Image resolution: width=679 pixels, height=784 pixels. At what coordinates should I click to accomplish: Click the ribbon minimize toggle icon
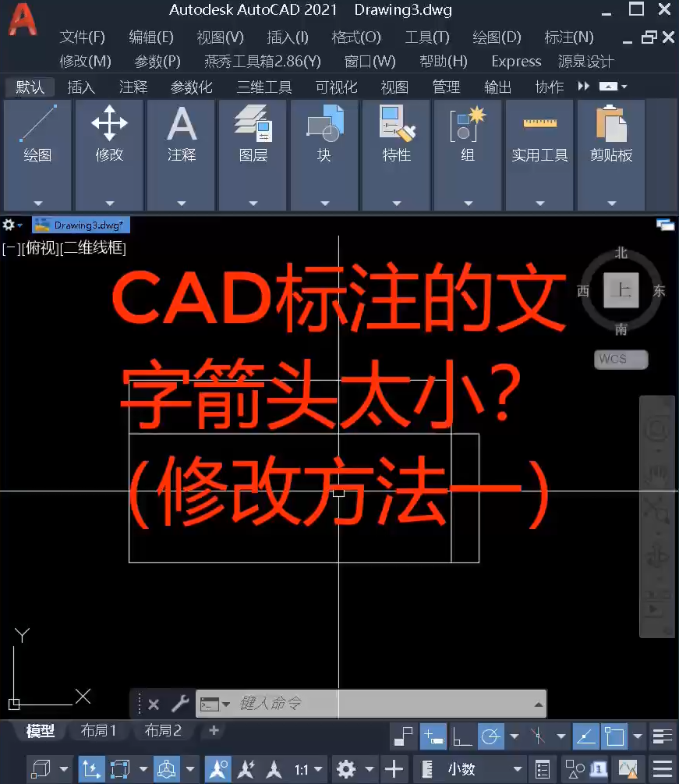[x=608, y=87]
